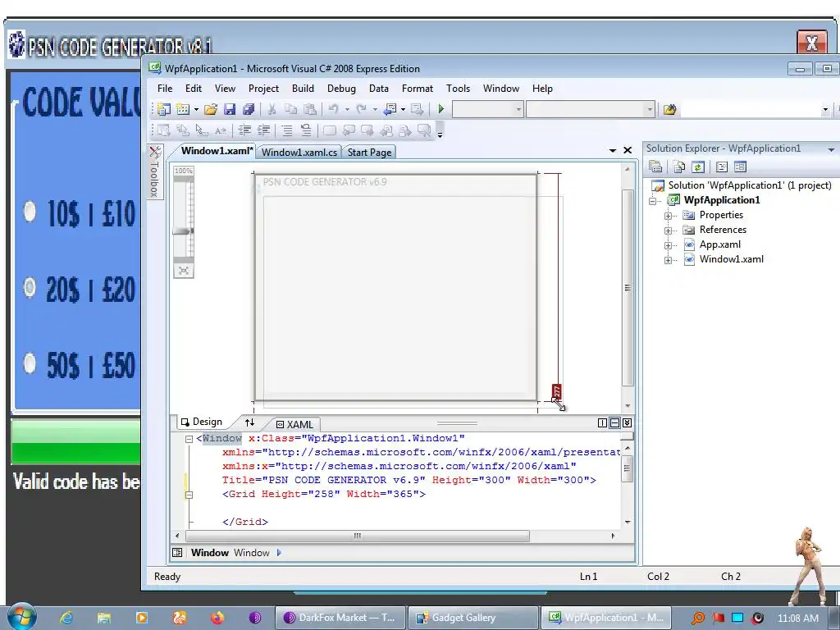Click the Paste toolbar icon

click(x=309, y=109)
